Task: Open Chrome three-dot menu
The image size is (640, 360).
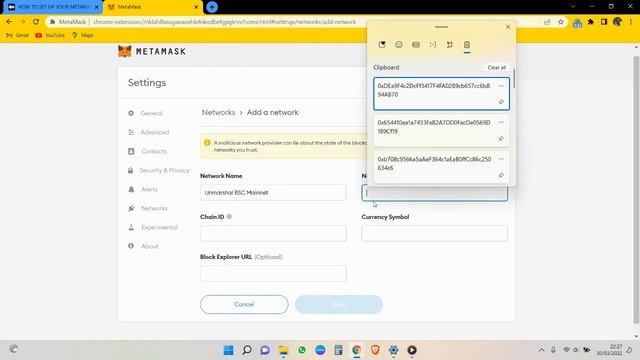Action: tap(631, 22)
